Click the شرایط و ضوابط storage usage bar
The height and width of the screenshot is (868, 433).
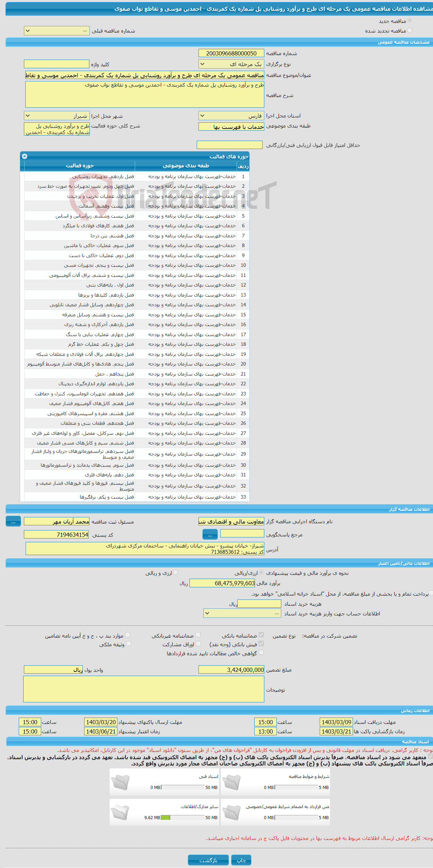coord(296,788)
